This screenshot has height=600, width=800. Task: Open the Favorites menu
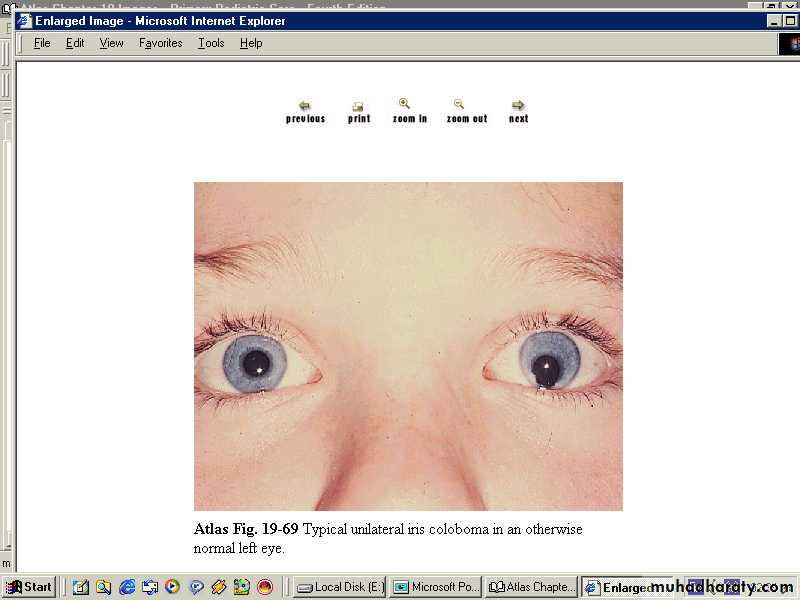click(160, 43)
